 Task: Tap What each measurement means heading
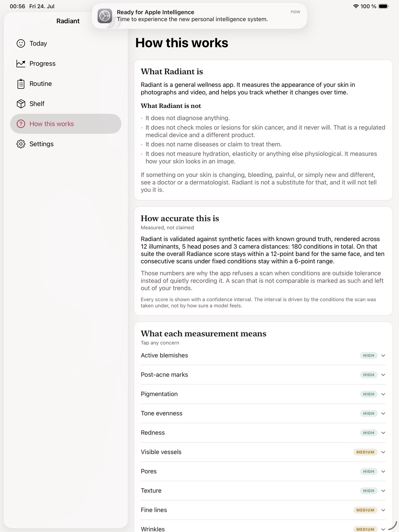[203, 333]
